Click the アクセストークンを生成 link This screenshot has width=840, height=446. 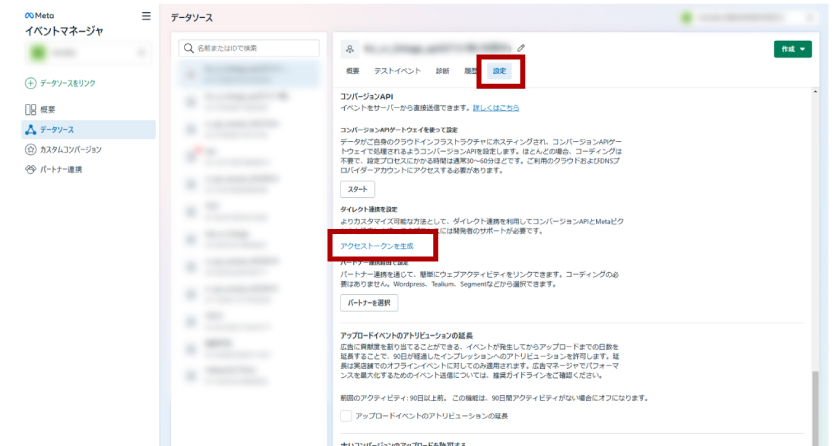coord(377,246)
